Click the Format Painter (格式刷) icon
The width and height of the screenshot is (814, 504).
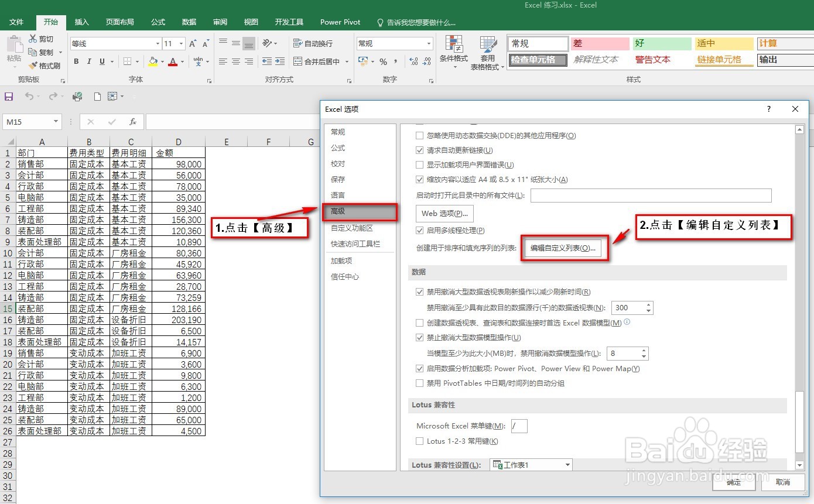pos(33,66)
